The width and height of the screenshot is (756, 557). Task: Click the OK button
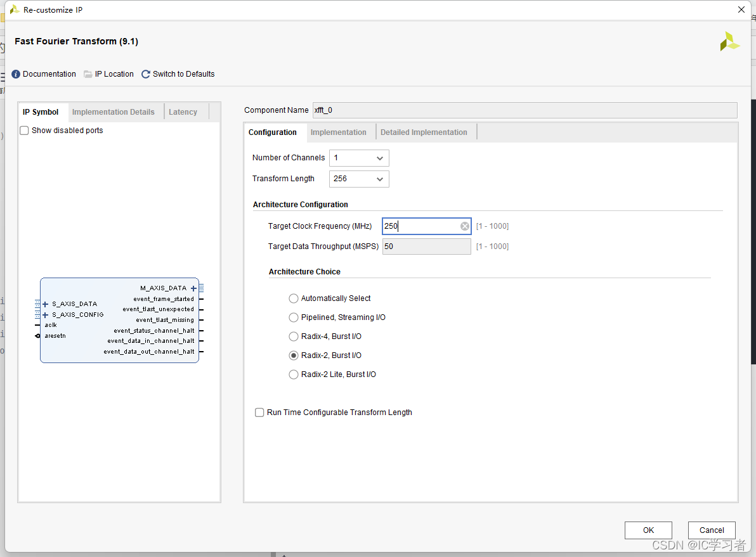[x=648, y=530]
